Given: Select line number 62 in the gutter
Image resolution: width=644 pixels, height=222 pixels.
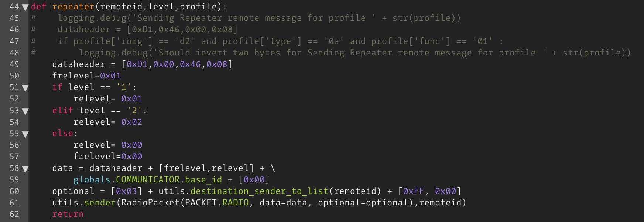Looking at the screenshot, I should (x=14, y=214).
